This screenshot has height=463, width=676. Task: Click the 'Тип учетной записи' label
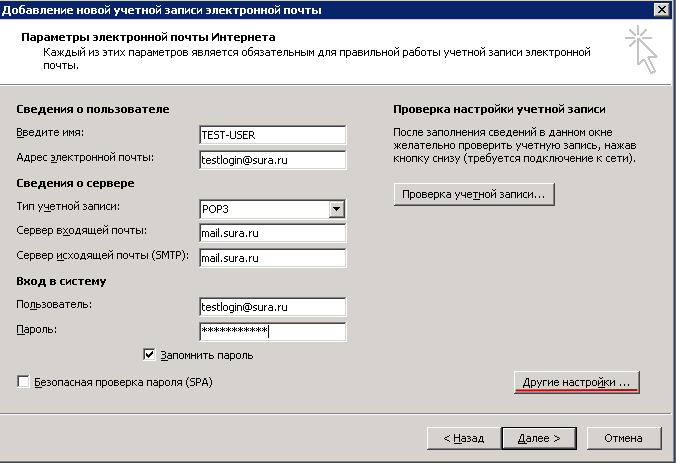[68, 206]
